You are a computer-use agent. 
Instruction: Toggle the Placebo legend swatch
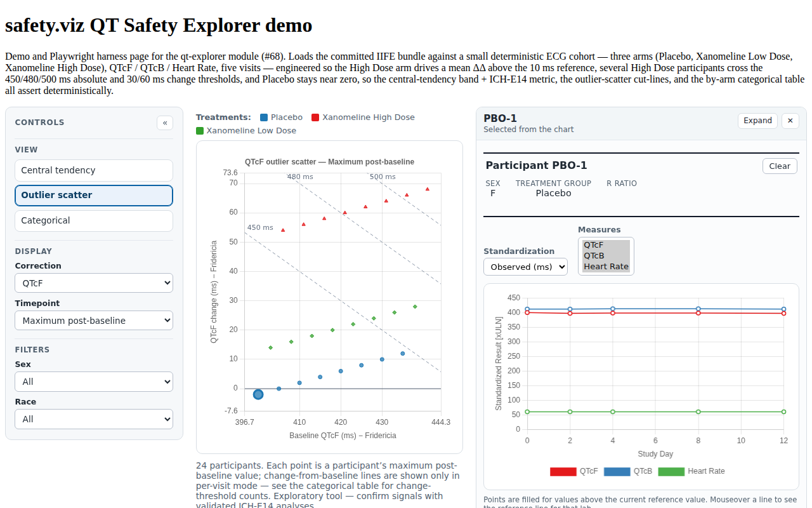[x=264, y=117]
